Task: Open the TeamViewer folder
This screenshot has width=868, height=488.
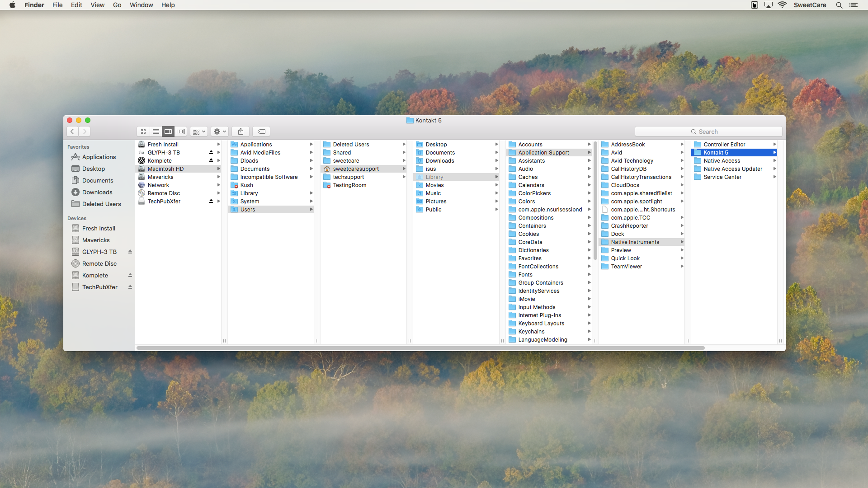Action: pos(642,266)
